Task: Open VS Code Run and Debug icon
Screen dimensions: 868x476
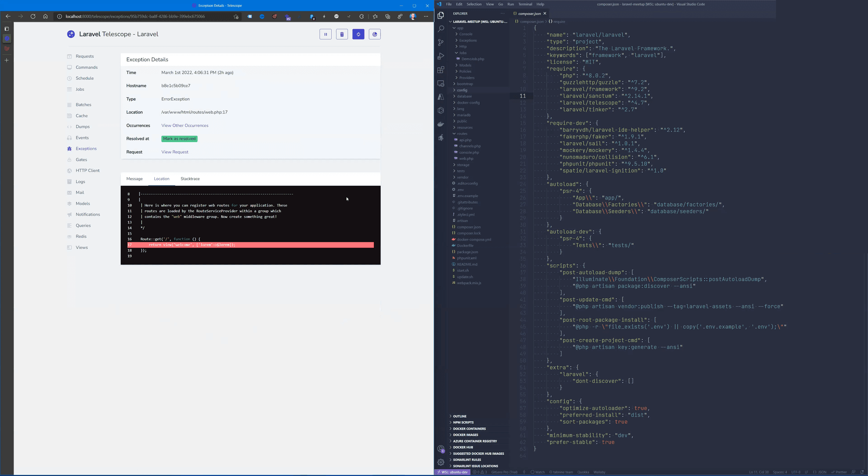Action: point(441,56)
